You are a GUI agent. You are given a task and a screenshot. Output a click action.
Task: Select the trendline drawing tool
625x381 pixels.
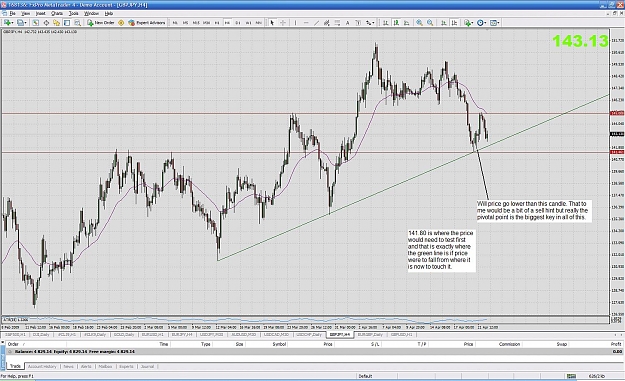(x=316, y=23)
